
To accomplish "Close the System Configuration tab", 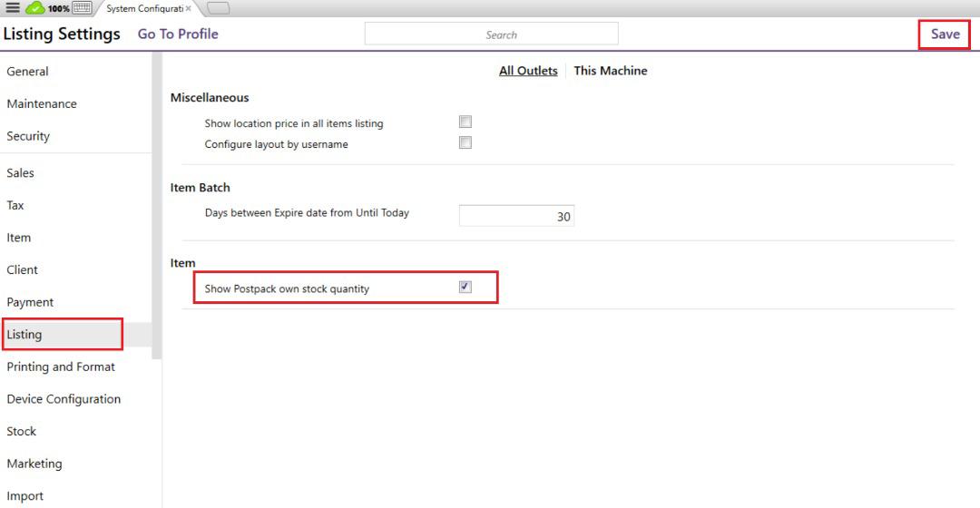I will click(x=188, y=9).
